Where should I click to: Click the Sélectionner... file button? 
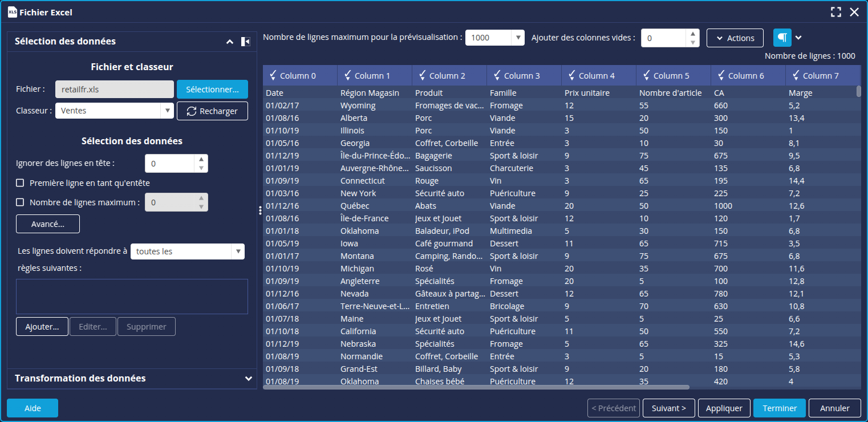coord(212,90)
